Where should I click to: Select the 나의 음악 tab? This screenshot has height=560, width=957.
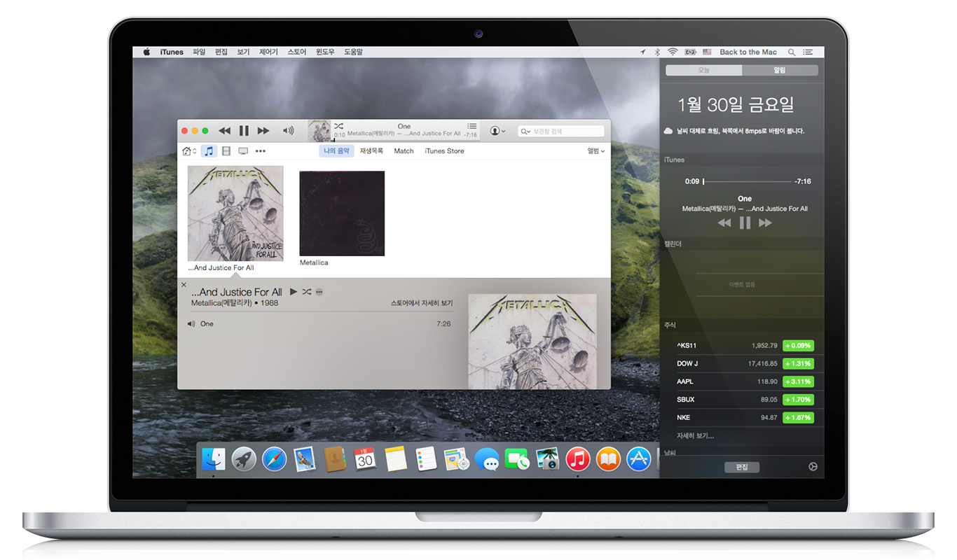tap(336, 151)
